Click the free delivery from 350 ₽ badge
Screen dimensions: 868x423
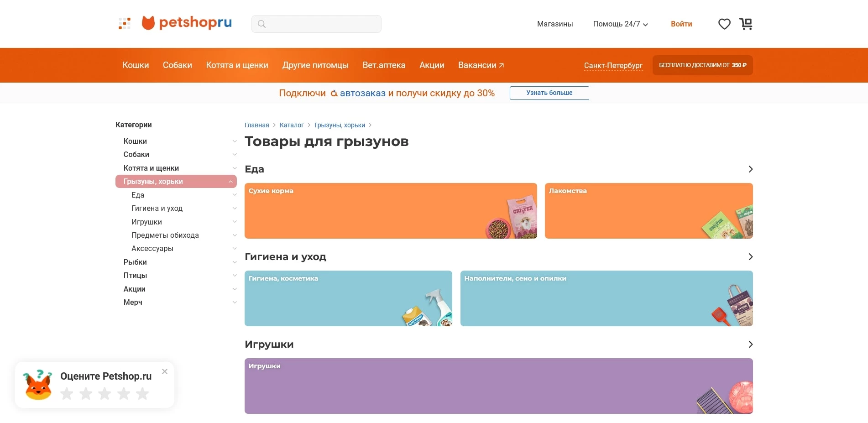click(x=702, y=65)
